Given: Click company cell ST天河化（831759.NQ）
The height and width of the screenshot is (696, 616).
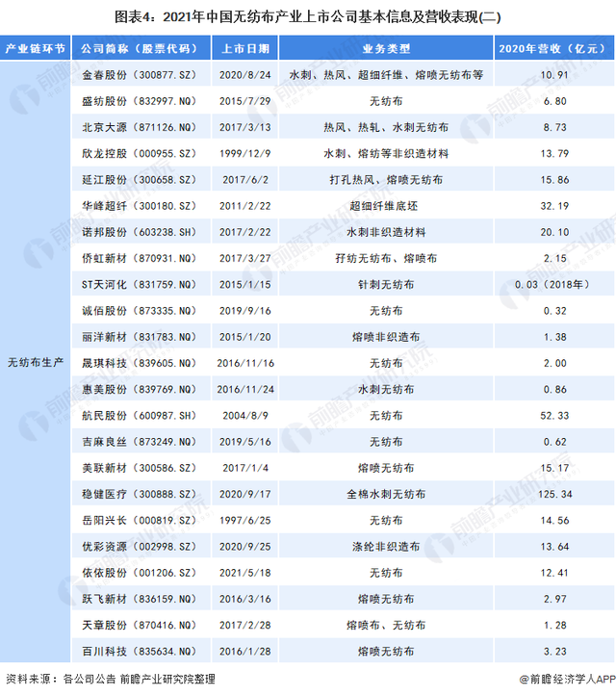Looking at the screenshot, I should (140, 285).
